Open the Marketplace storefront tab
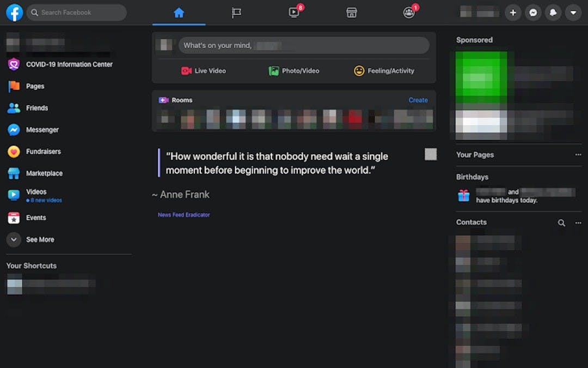This screenshot has width=588, height=368. click(351, 13)
